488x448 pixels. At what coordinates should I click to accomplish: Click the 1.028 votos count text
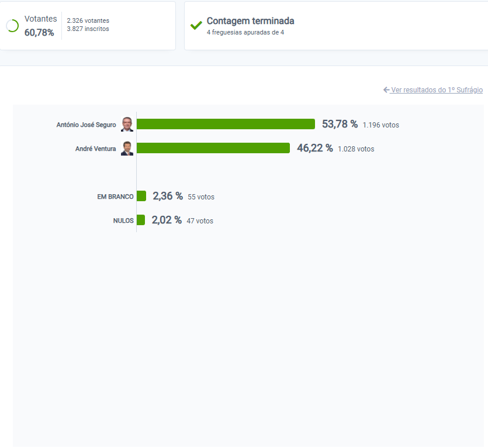pos(356,149)
